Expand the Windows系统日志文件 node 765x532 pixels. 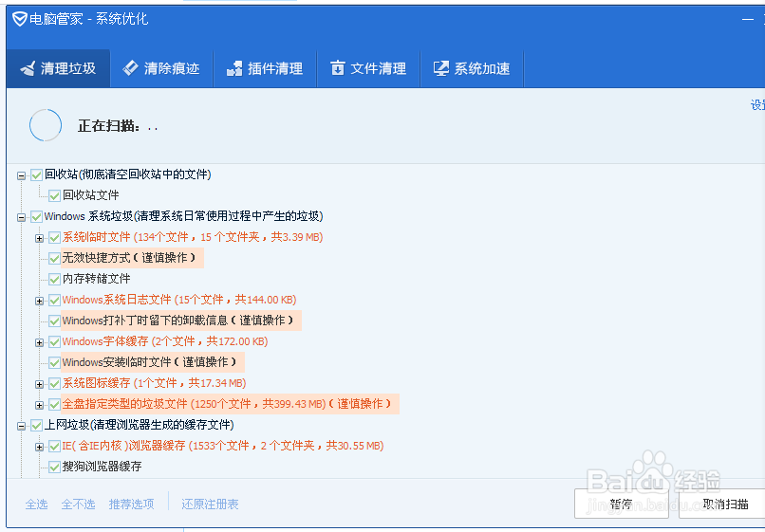pyautogui.click(x=40, y=301)
